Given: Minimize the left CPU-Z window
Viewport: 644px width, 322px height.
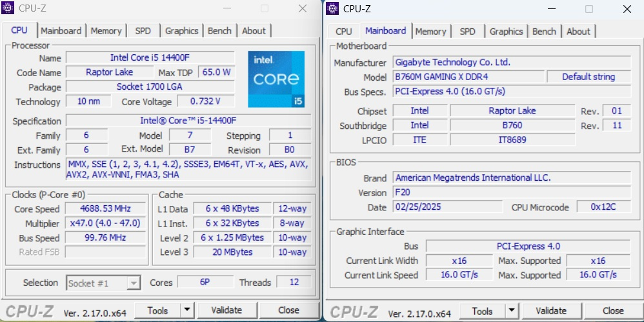Looking at the screenshot, I should [x=225, y=8].
